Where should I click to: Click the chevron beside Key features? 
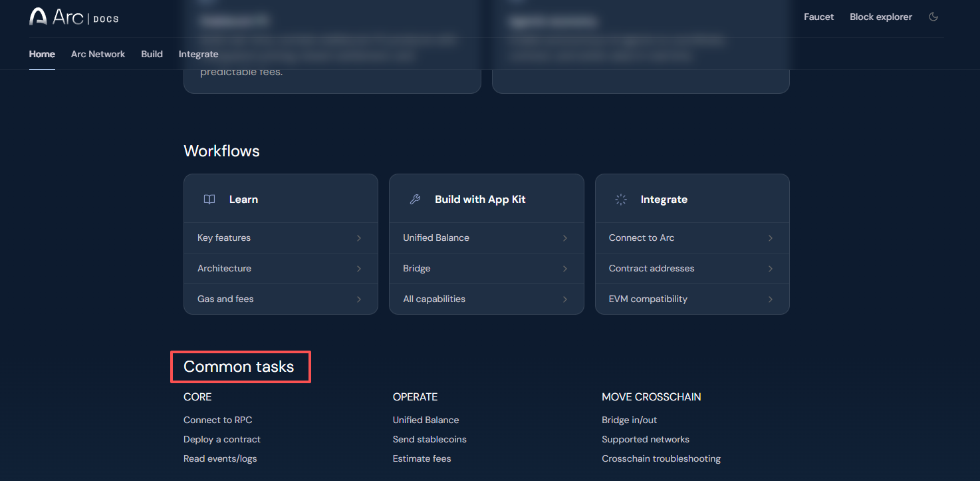(359, 238)
